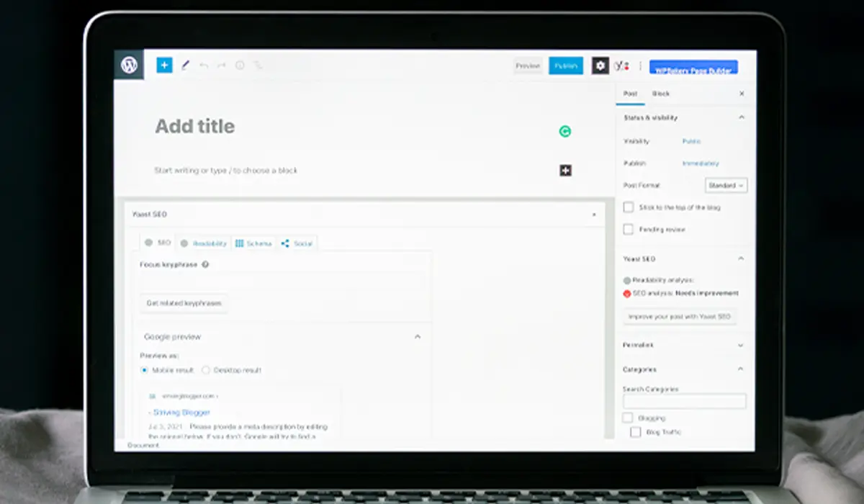
Task: Open the List View icon
Action: (x=258, y=66)
